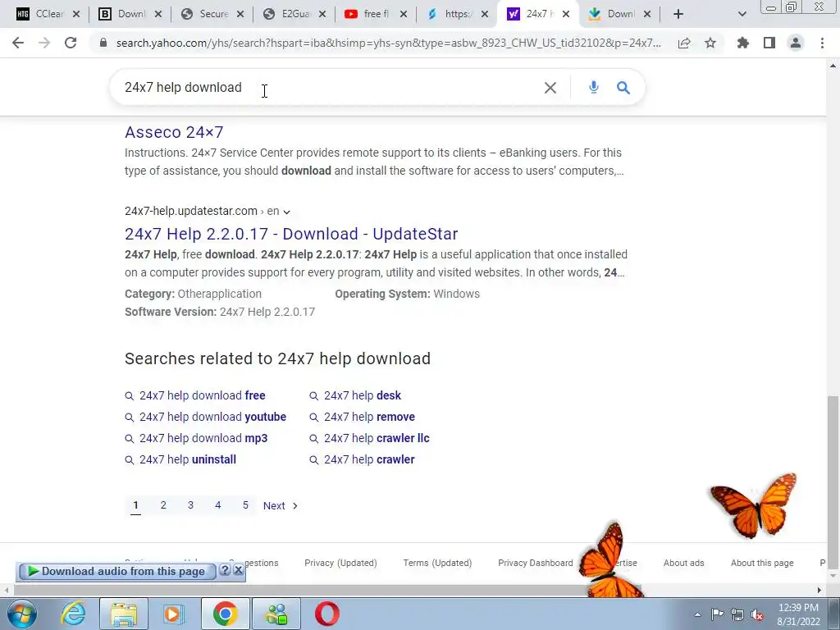Image resolution: width=840 pixels, height=630 pixels.
Task: Go to results page 5
Action: 245,505
